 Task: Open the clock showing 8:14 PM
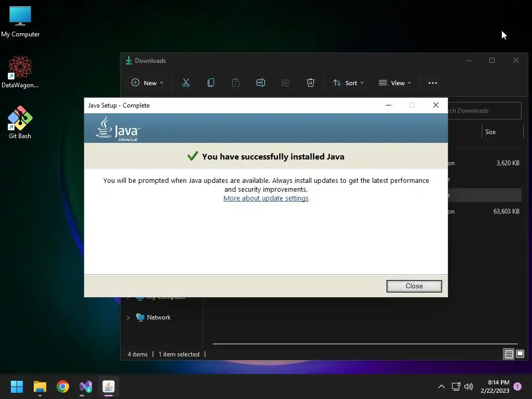[x=495, y=387]
